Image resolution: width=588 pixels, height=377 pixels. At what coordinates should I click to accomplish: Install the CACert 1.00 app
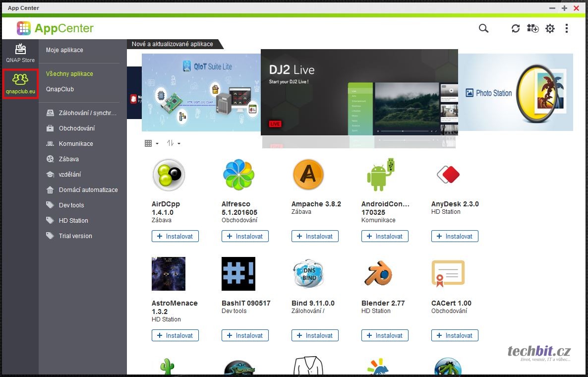455,336
